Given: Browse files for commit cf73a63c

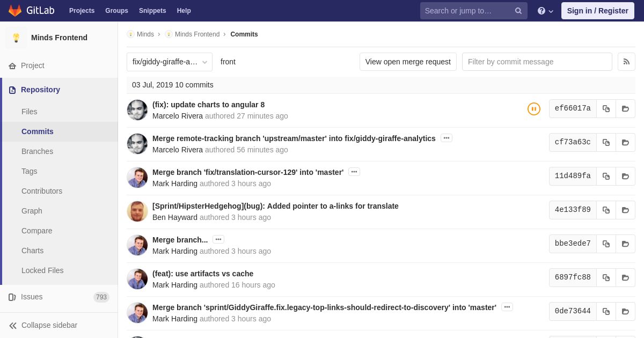Looking at the screenshot, I should tap(625, 142).
